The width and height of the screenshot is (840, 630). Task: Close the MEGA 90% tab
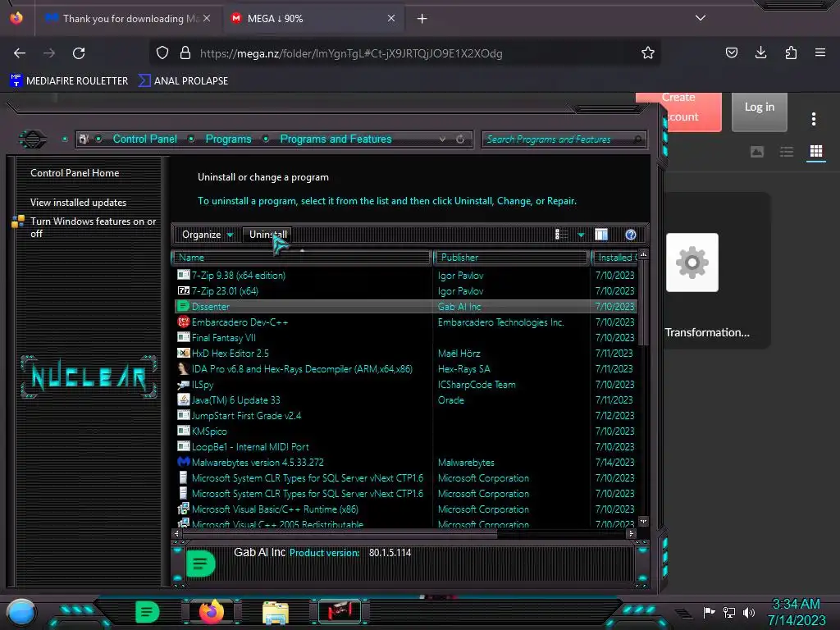point(391,18)
